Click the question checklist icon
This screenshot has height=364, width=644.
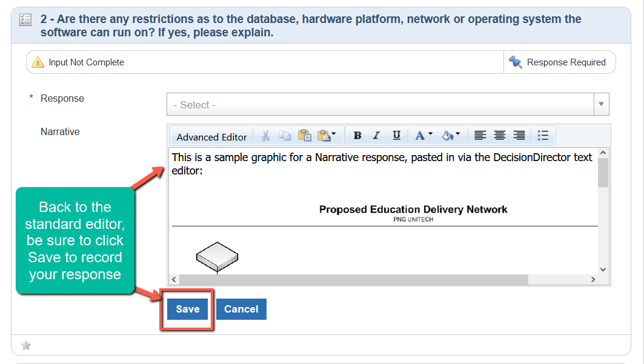[25, 20]
